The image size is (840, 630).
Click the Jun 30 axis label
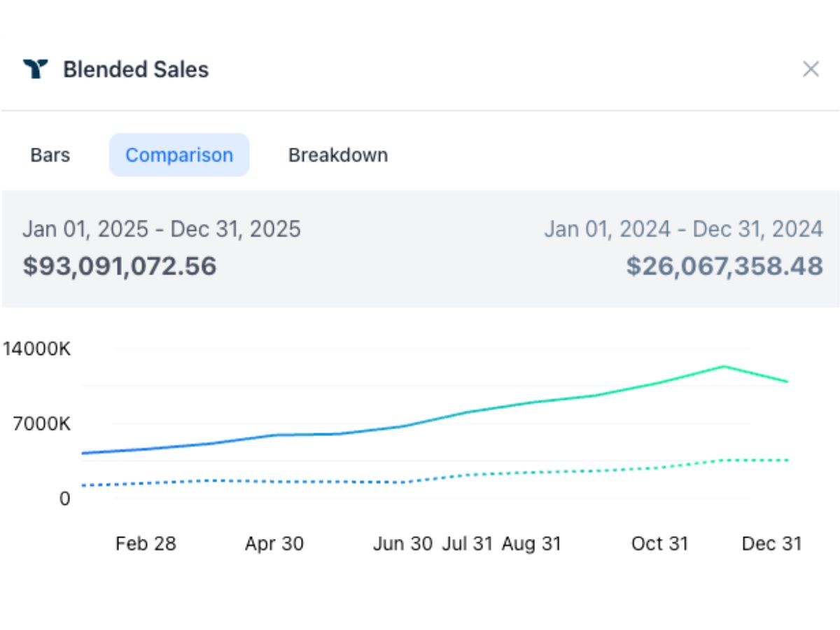pyautogui.click(x=402, y=543)
